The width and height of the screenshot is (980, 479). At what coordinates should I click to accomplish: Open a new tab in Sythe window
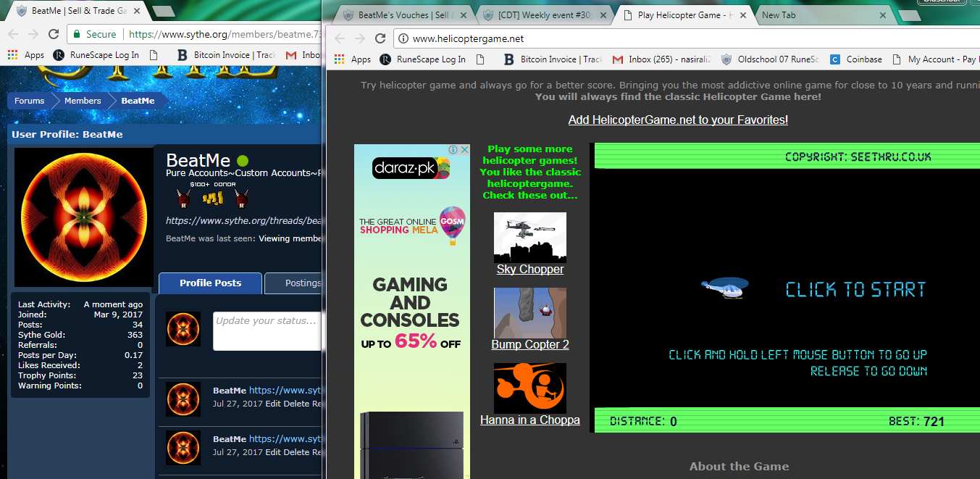163,11
